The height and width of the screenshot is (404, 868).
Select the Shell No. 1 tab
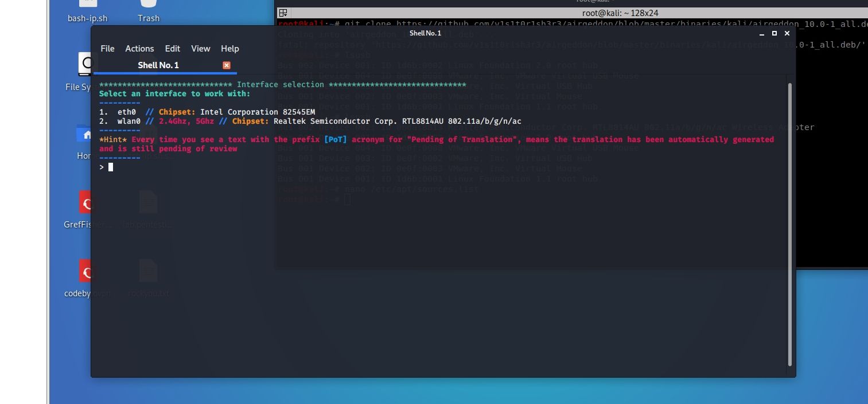pos(158,65)
